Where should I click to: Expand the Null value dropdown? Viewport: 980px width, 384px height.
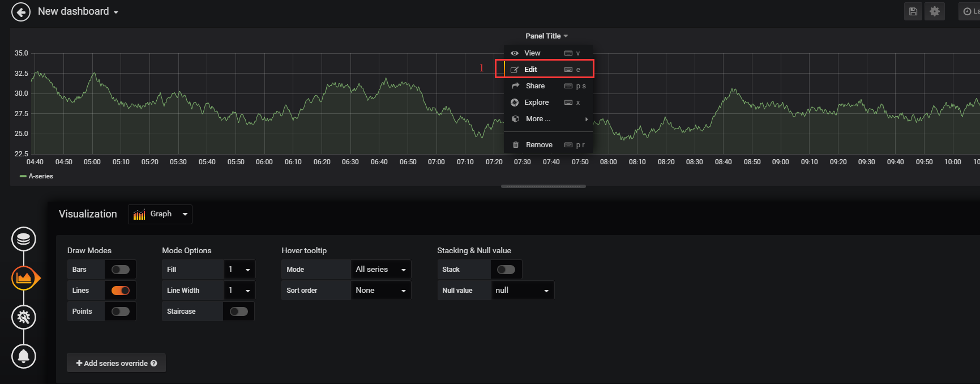click(x=523, y=291)
